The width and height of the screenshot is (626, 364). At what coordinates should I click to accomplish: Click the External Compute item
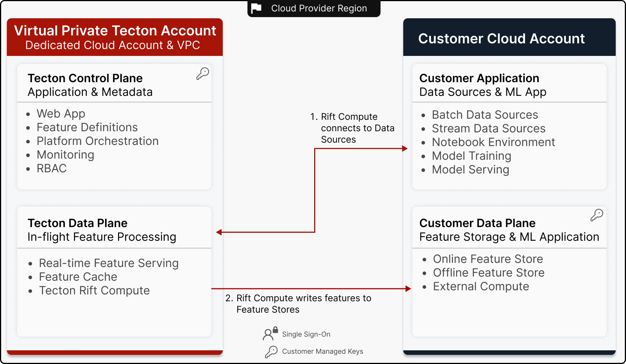tap(481, 286)
